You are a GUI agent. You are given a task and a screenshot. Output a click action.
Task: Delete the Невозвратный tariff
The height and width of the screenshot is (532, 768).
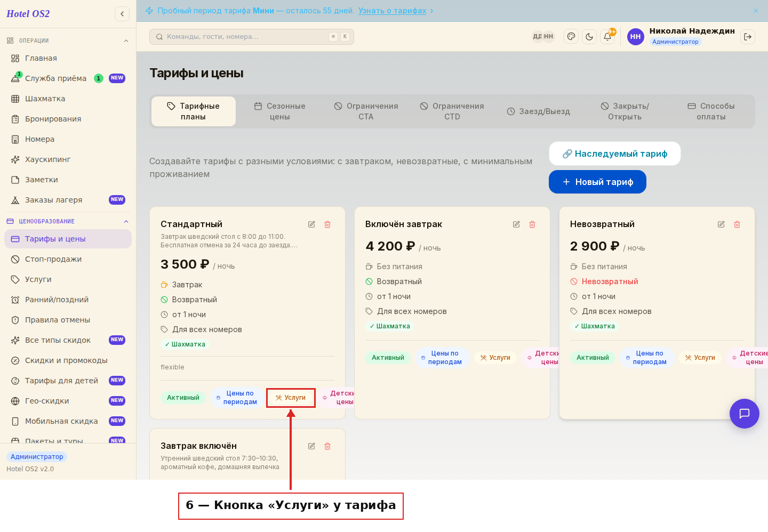(x=737, y=224)
